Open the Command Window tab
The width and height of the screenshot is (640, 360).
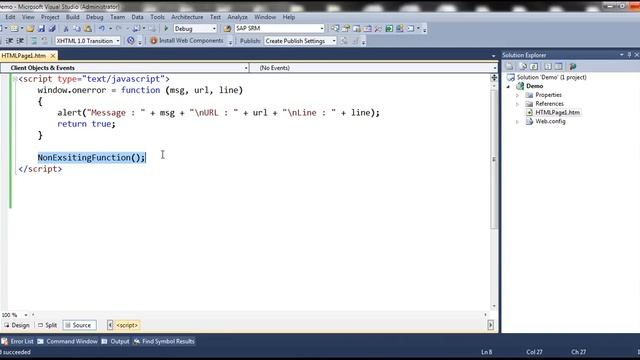pyautogui.click(x=67, y=342)
